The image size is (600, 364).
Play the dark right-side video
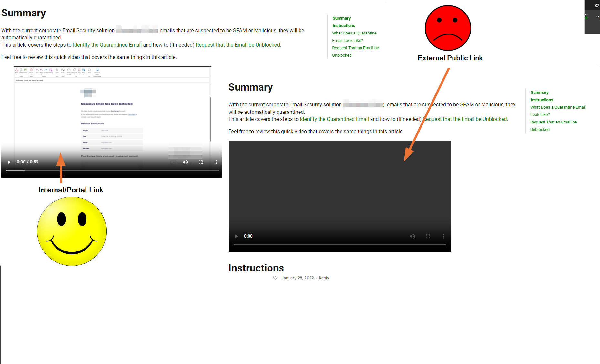(237, 236)
